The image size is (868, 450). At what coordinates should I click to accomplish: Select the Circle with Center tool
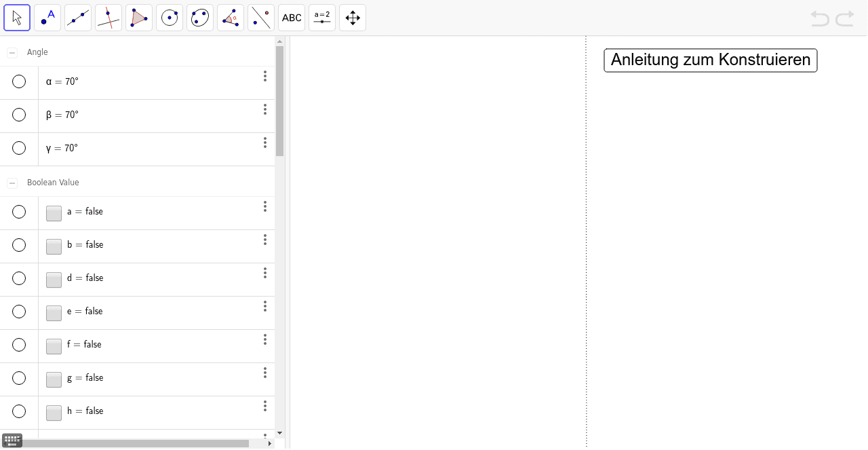pyautogui.click(x=170, y=18)
